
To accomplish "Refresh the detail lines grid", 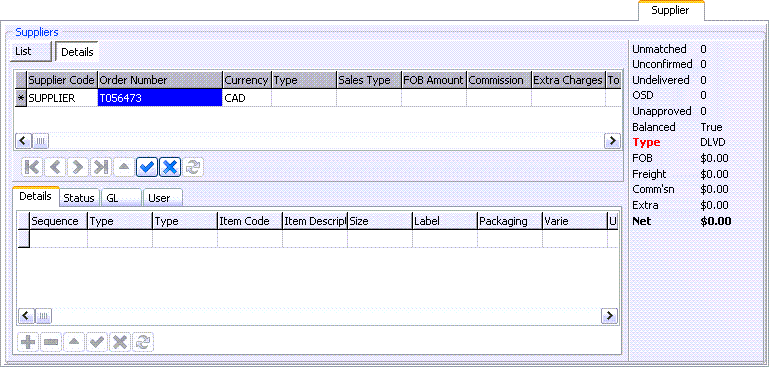I will 143,342.
